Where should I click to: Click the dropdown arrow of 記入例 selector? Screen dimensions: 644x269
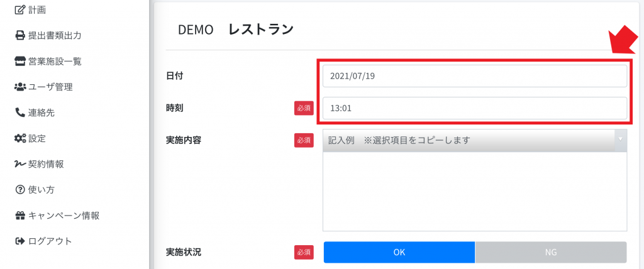point(621,139)
